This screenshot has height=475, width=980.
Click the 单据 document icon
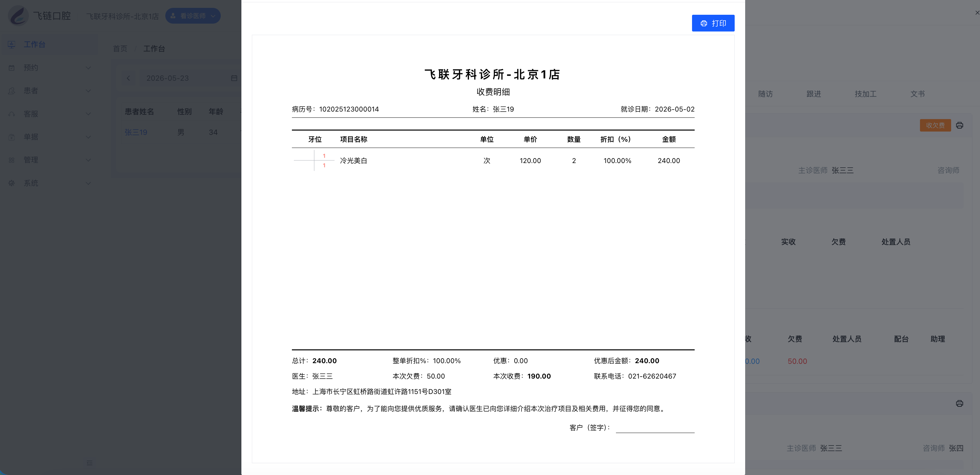[x=11, y=137]
